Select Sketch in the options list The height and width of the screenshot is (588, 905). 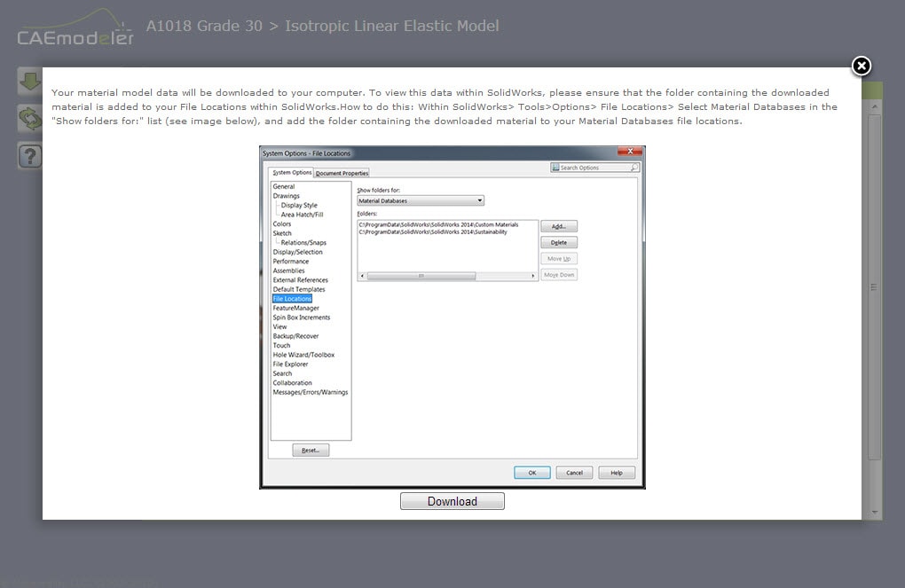click(281, 233)
